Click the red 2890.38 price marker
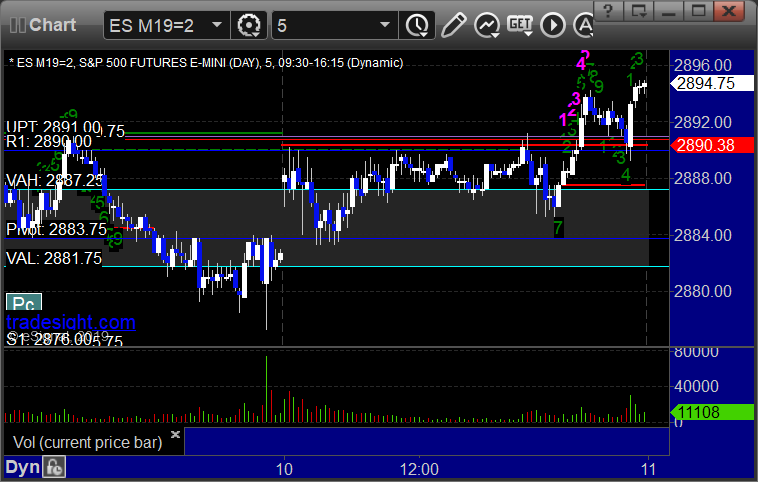758x482 pixels. click(x=712, y=145)
